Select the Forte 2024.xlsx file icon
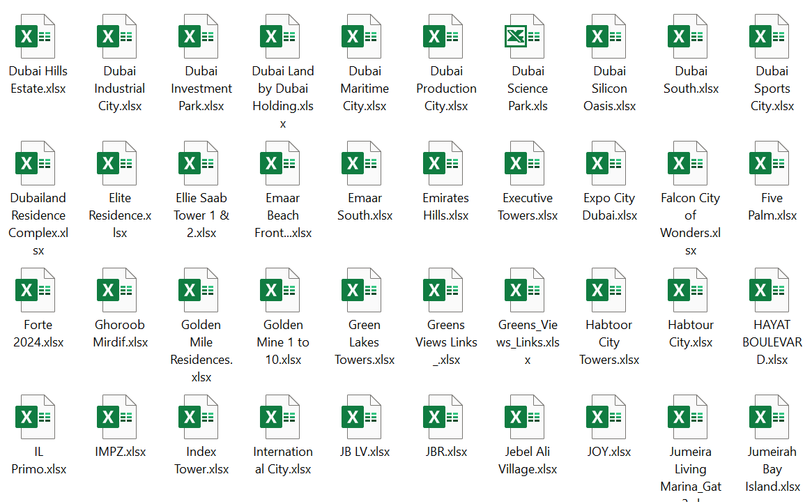812x504 pixels. (36, 290)
